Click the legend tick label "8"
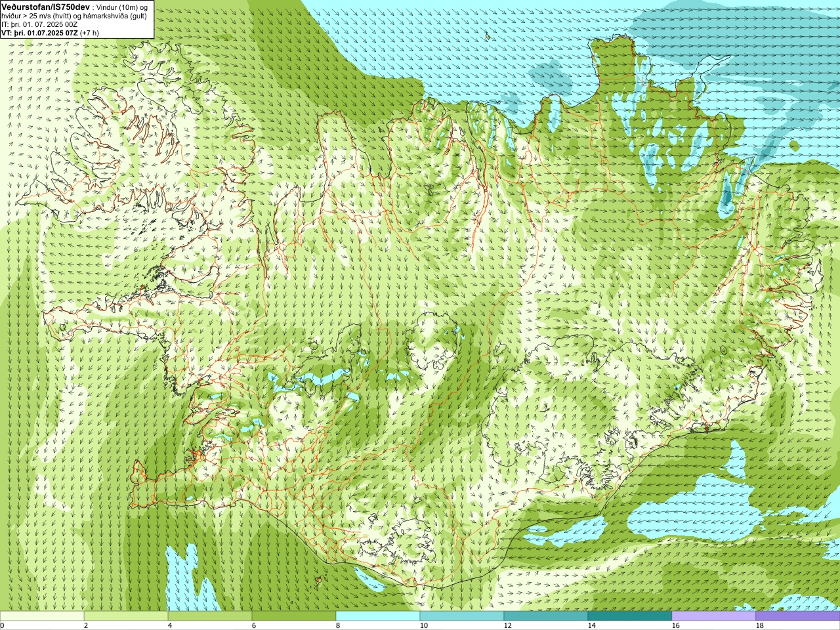The image size is (840, 630). click(338, 625)
